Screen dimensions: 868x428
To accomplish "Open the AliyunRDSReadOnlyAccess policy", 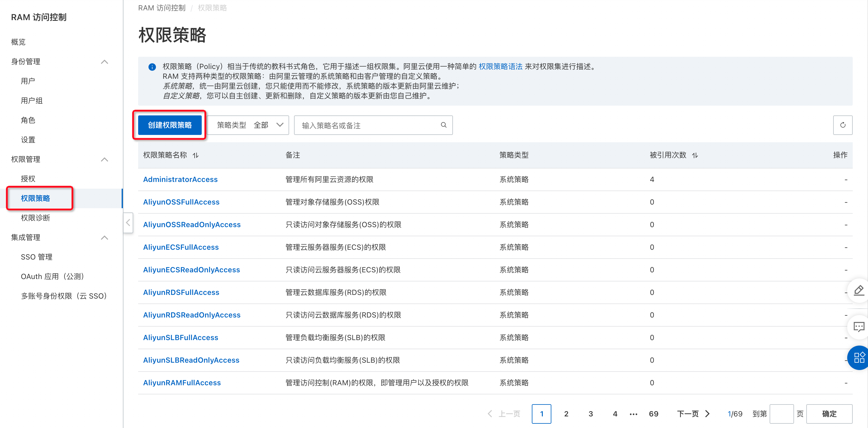I will (192, 315).
